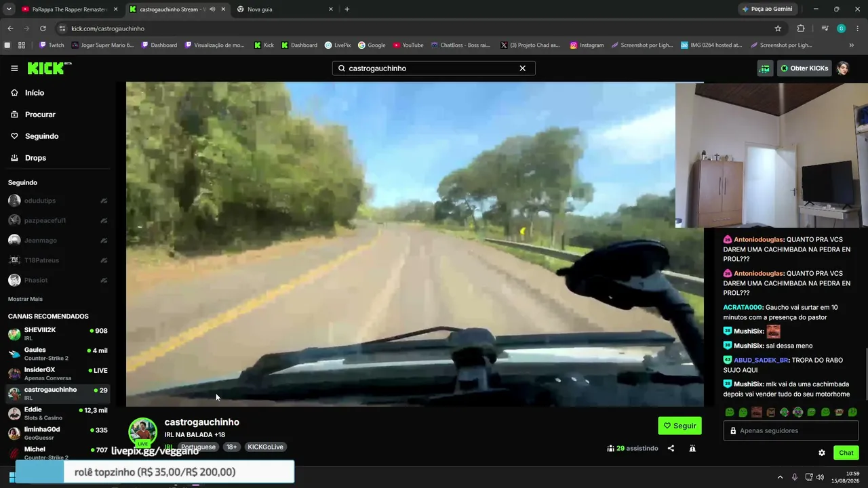The height and width of the screenshot is (488, 868).
Task: Mute the castrogauchinho tab audio icon
Action: coord(212,9)
